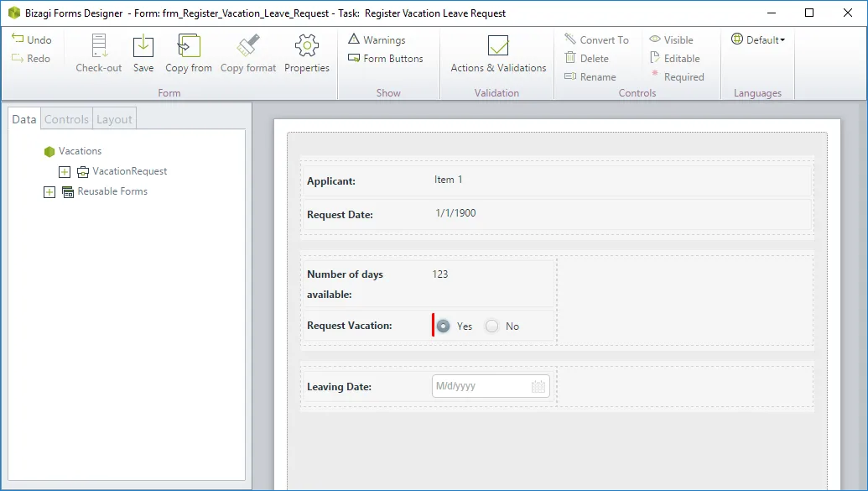Save the form with the Save icon

(143, 46)
